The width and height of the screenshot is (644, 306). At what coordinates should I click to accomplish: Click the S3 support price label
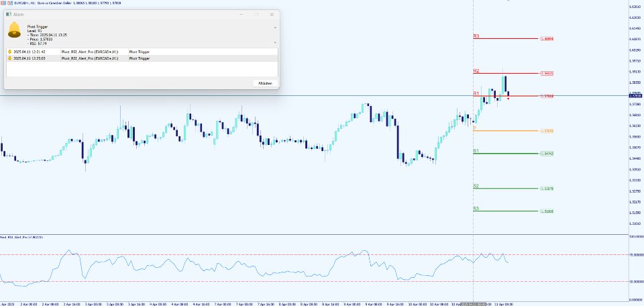click(548, 211)
